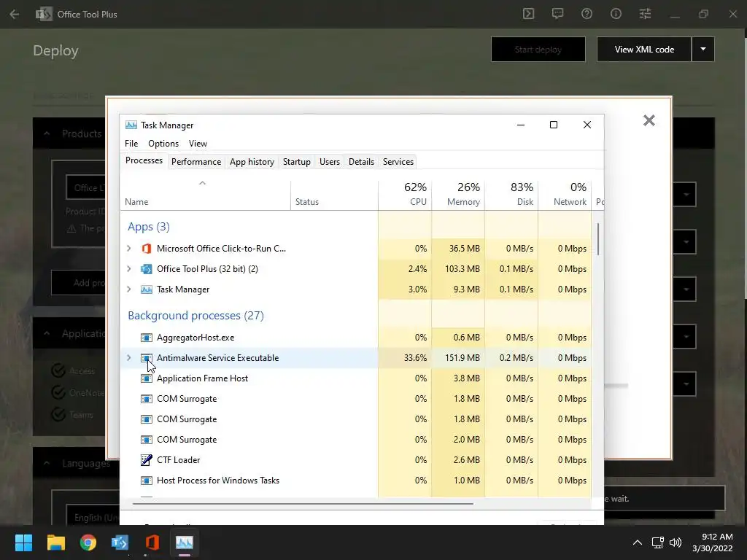Click the Task Manager taskbar icon
The width and height of the screenshot is (747, 560).
185,542
